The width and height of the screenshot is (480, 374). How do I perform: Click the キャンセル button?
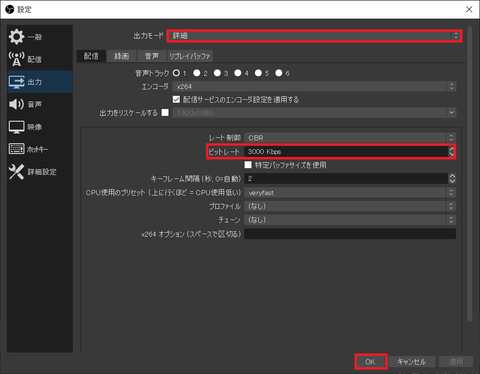(x=412, y=362)
